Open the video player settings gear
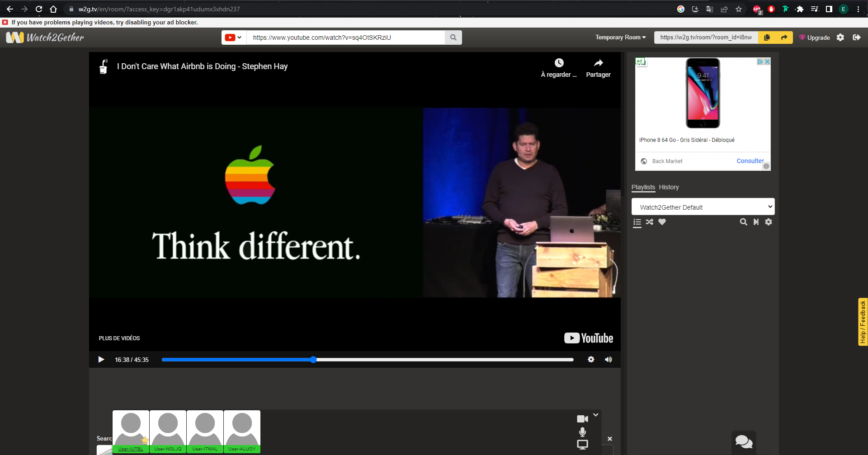 591,359
